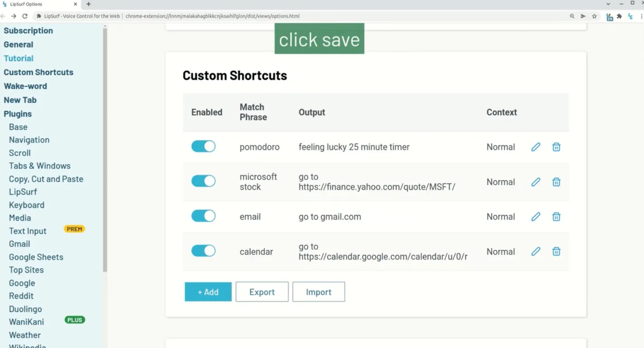Open the Chrome three-dot menu
The image size is (644, 348).
coord(642,16)
